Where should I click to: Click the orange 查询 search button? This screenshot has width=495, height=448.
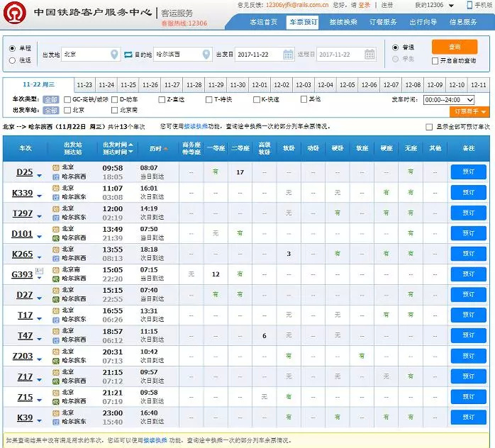(x=455, y=47)
